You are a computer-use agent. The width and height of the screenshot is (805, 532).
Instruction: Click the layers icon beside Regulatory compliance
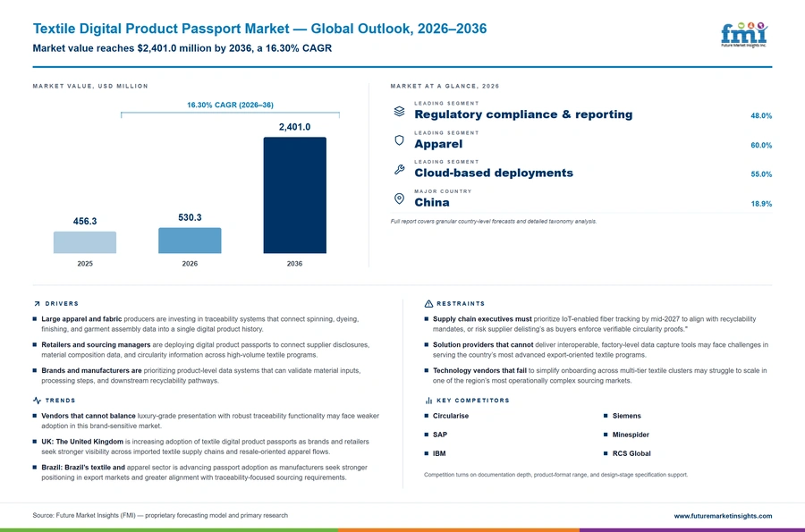(399, 112)
